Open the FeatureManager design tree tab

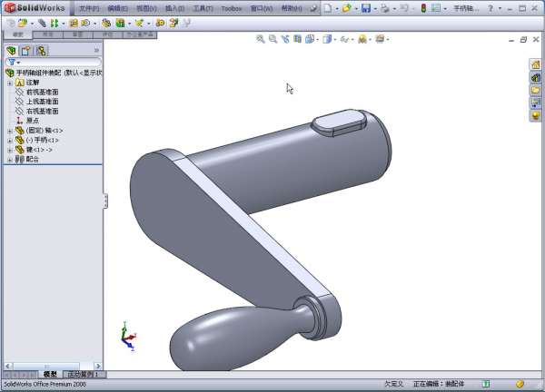click(x=11, y=51)
